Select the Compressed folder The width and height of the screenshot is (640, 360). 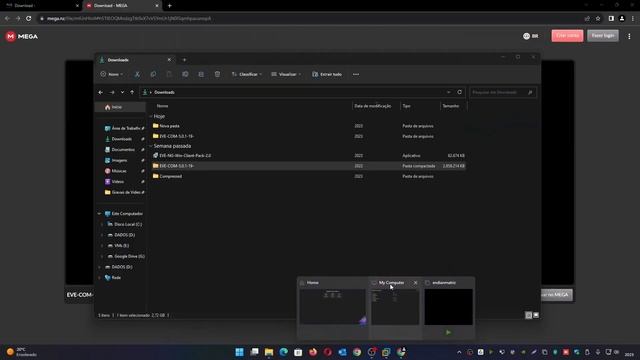click(x=309, y=176)
